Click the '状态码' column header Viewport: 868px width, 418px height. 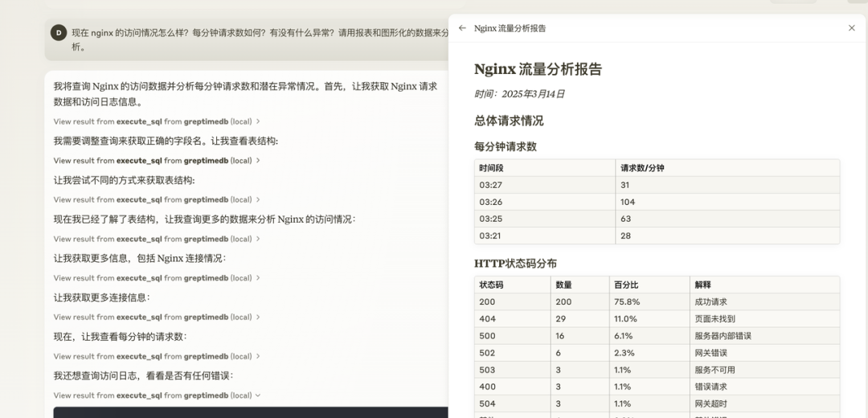coord(513,285)
